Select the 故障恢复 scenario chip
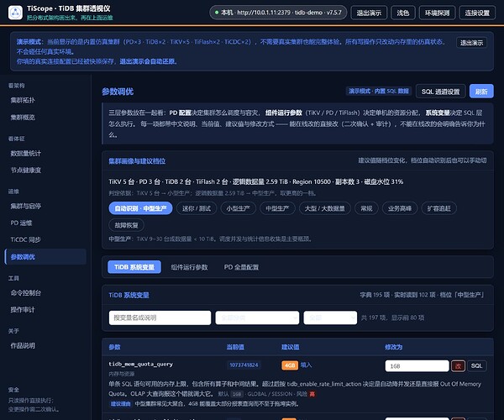This screenshot has height=420, width=504. [126, 225]
